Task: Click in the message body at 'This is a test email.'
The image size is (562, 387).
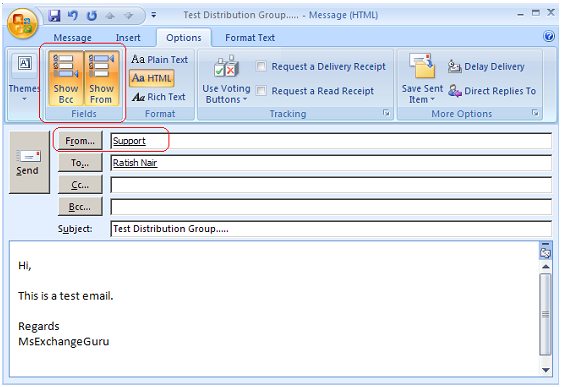Action: pyautogui.click(x=66, y=296)
